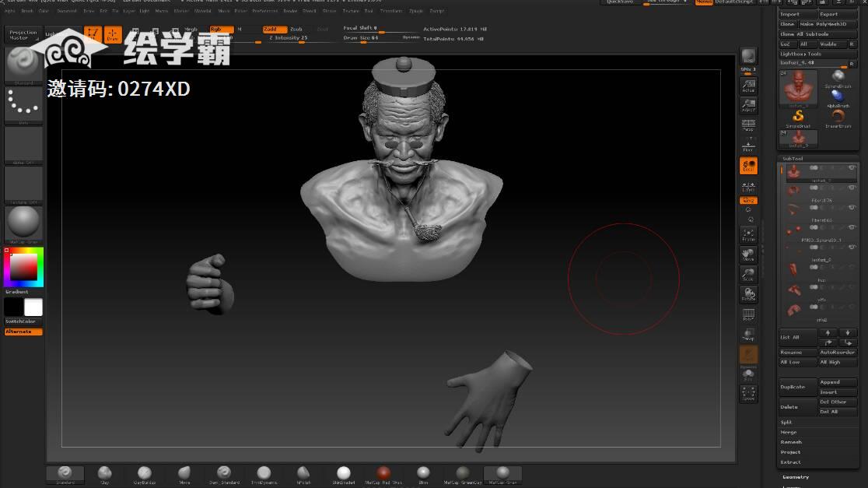Expand the Remesh subtool section
Viewport: 868px width, 488px height.
[x=791, y=442]
